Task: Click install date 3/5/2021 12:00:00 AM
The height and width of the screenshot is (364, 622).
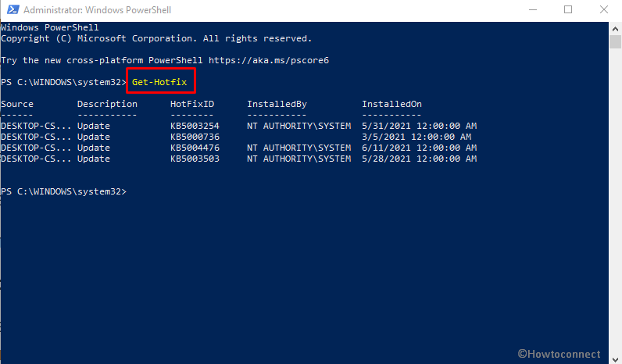Action: coord(416,137)
